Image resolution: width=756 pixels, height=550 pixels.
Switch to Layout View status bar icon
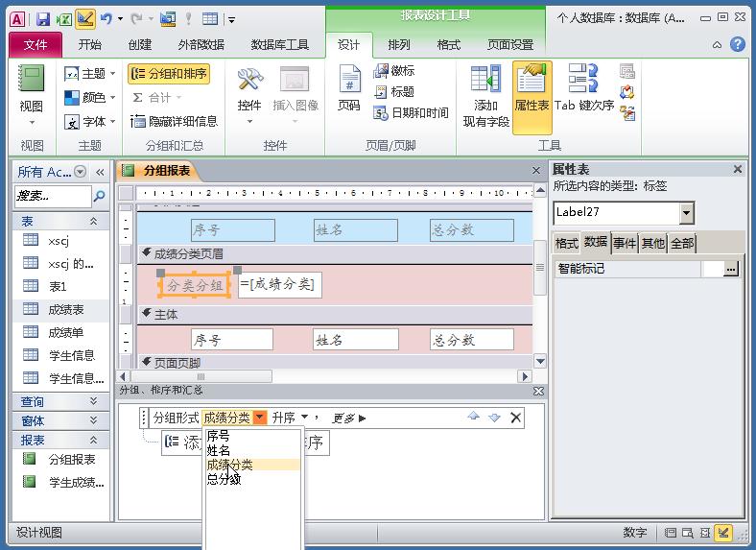(x=705, y=533)
